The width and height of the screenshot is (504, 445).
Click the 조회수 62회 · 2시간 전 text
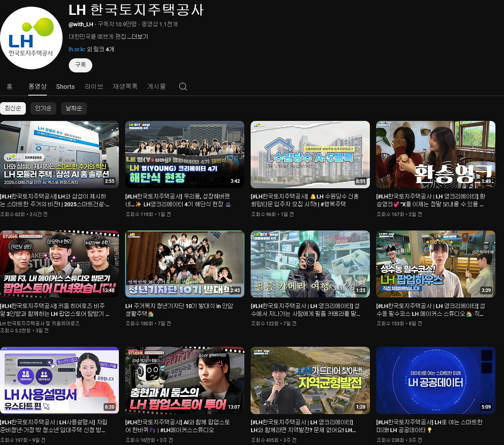coord(24,214)
